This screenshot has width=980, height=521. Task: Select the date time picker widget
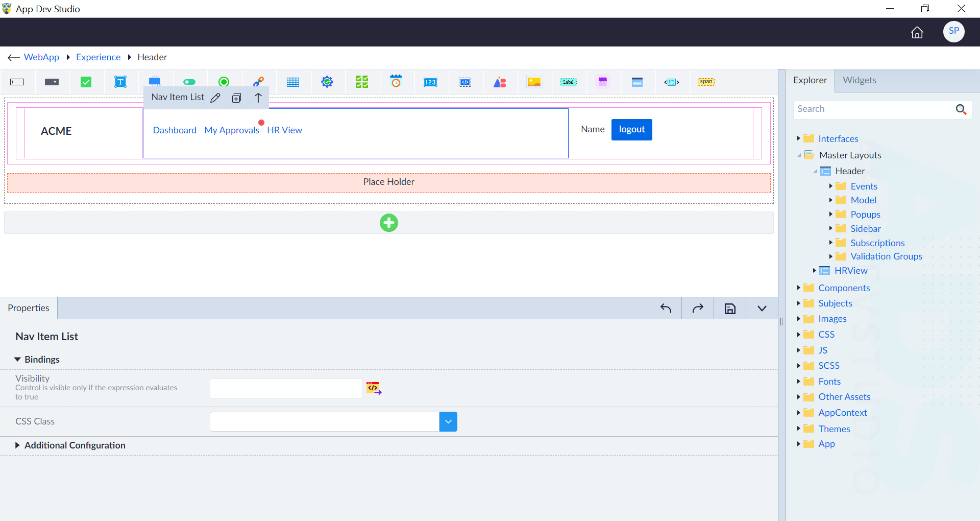(396, 82)
